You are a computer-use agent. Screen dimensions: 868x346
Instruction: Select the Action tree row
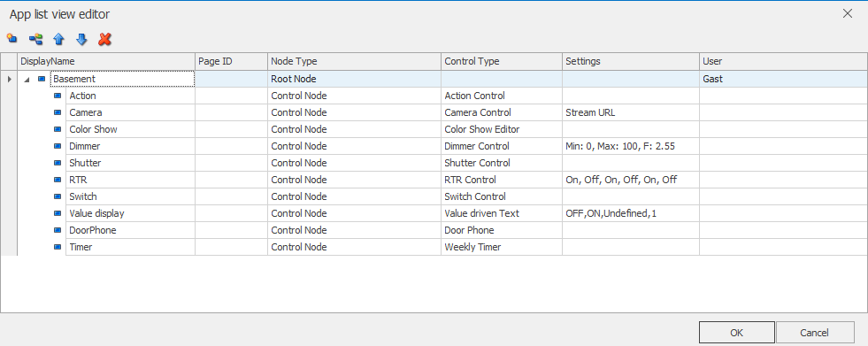(x=130, y=96)
